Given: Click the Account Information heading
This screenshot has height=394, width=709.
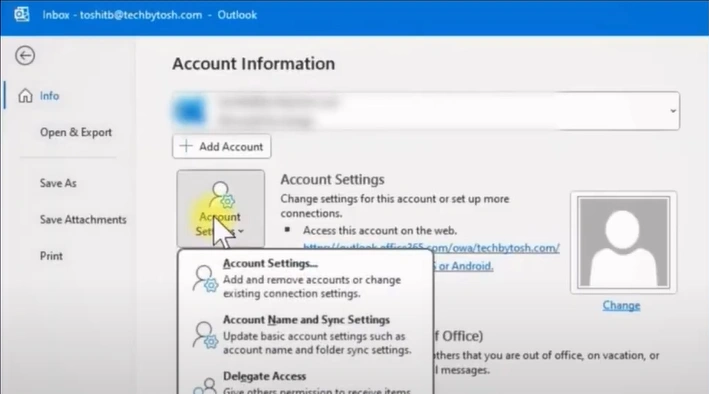Looking at the screenshot, I should [254, 64].
